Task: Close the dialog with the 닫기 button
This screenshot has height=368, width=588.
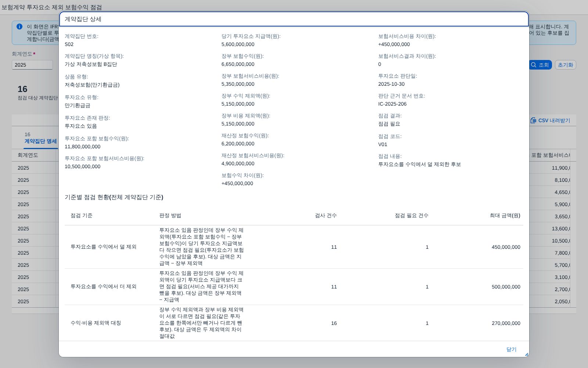Action: click(511, 349)
